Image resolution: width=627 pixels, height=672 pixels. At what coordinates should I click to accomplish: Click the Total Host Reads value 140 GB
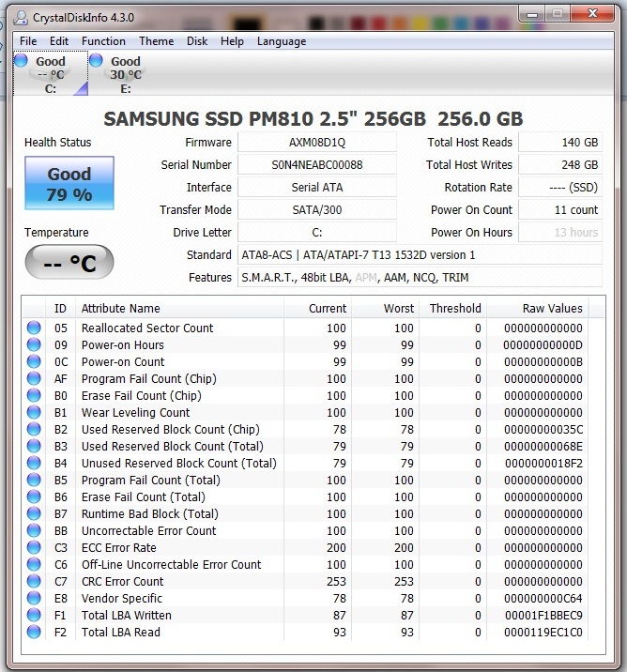(x=560, y=143)
